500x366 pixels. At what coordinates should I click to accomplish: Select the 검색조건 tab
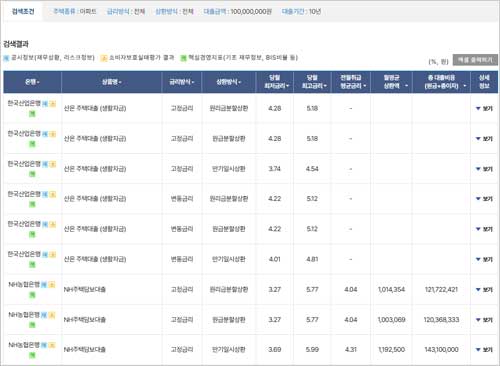click(23, 12)
